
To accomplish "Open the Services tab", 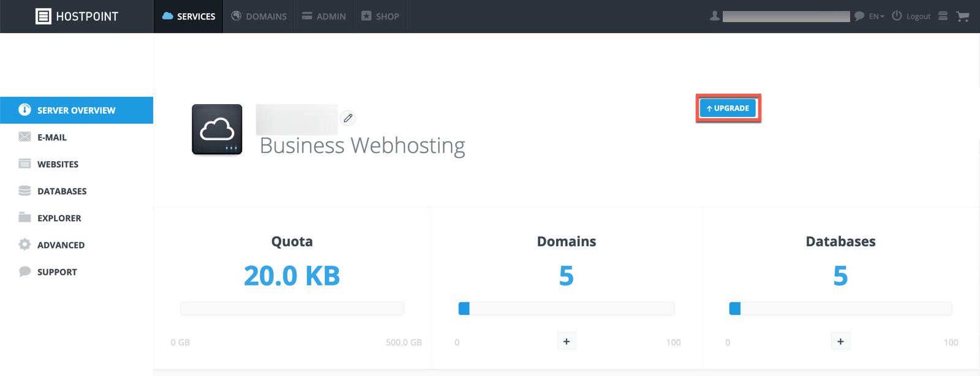I will click(x=189, y=17).
